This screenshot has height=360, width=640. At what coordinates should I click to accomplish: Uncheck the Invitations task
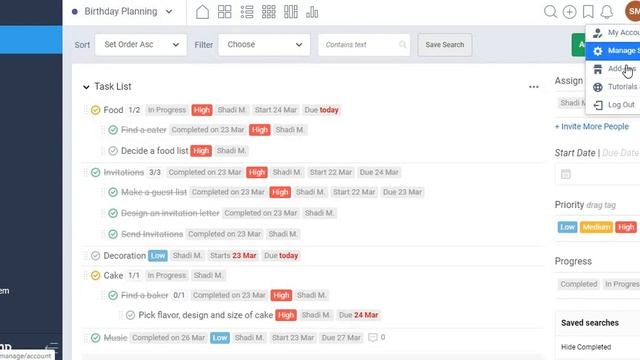click(x=96, y=173)
